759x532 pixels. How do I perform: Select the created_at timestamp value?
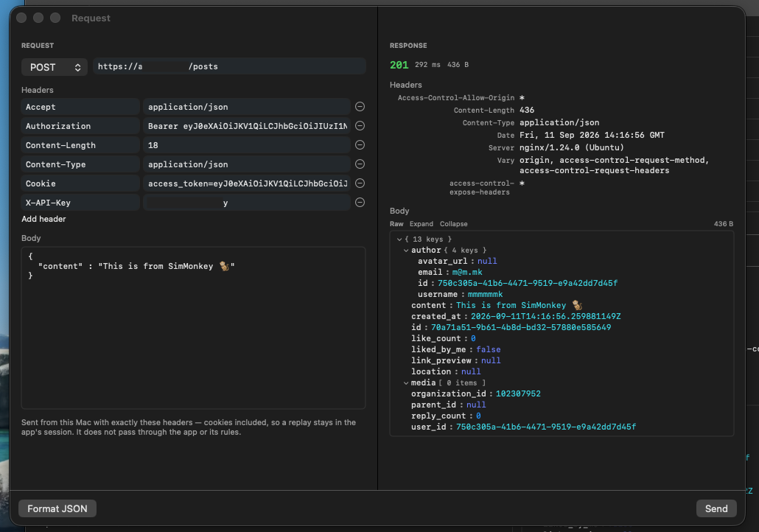(545, 316)
